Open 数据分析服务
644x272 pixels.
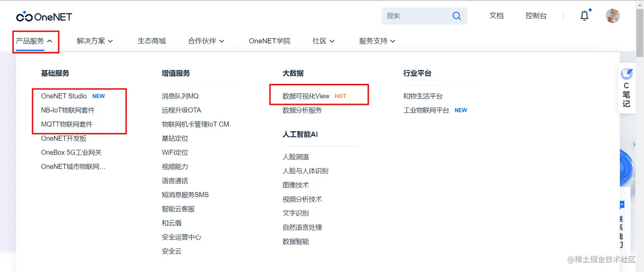point(302,110)
